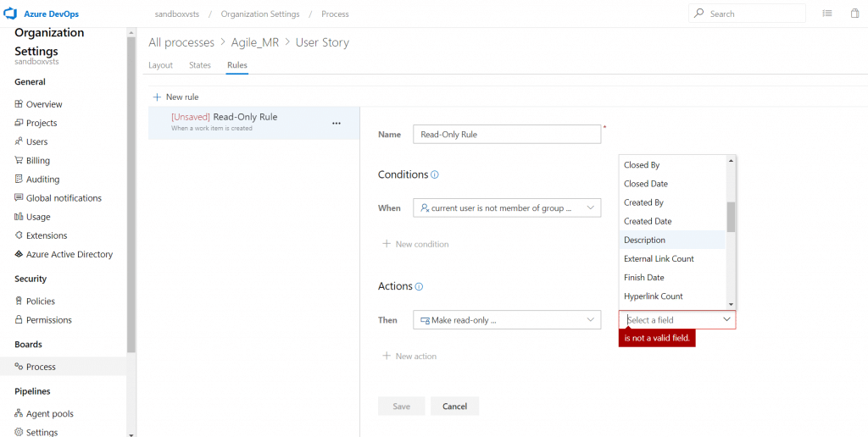This screenshot has height=437, width=868.
Task: Select the Unsaved Read-Only Rule entry
Action: pyautogui.click(x=254, y=122)
